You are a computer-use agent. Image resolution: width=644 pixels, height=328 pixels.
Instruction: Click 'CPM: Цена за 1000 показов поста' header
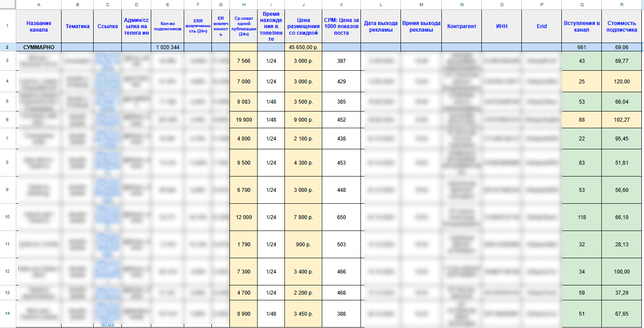coord(342,26)
